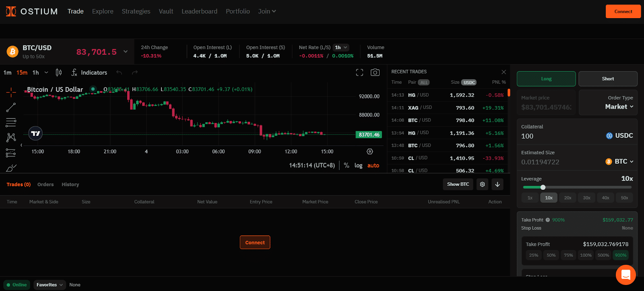Screen dimensions: 644x291
Task: Click the Take Profit info icon
Action: pos(547,220)
